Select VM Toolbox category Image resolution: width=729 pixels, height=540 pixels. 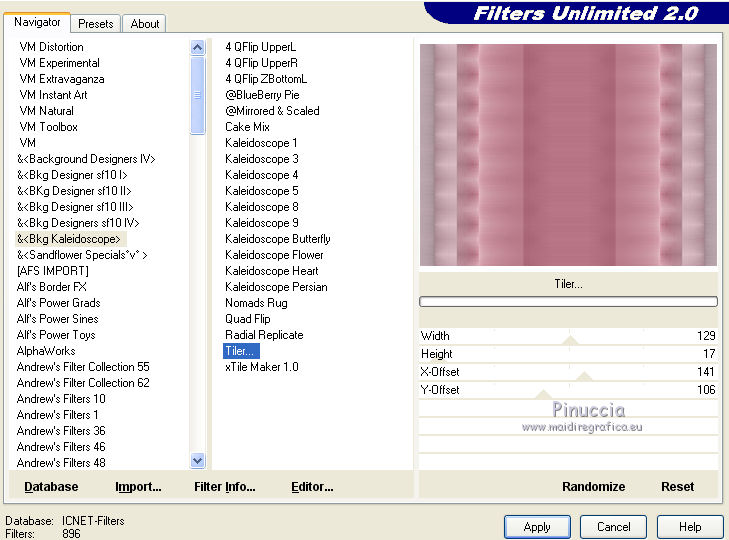point(48,127)
